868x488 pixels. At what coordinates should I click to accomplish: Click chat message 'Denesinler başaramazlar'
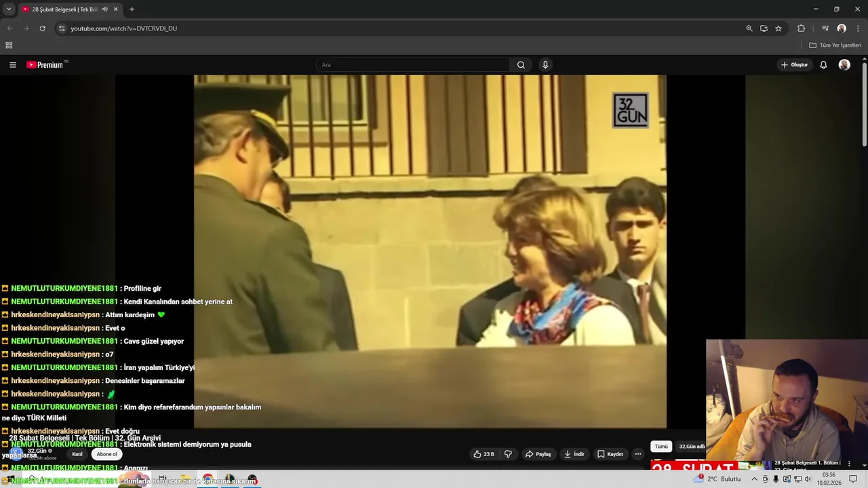tap(145, 381)
